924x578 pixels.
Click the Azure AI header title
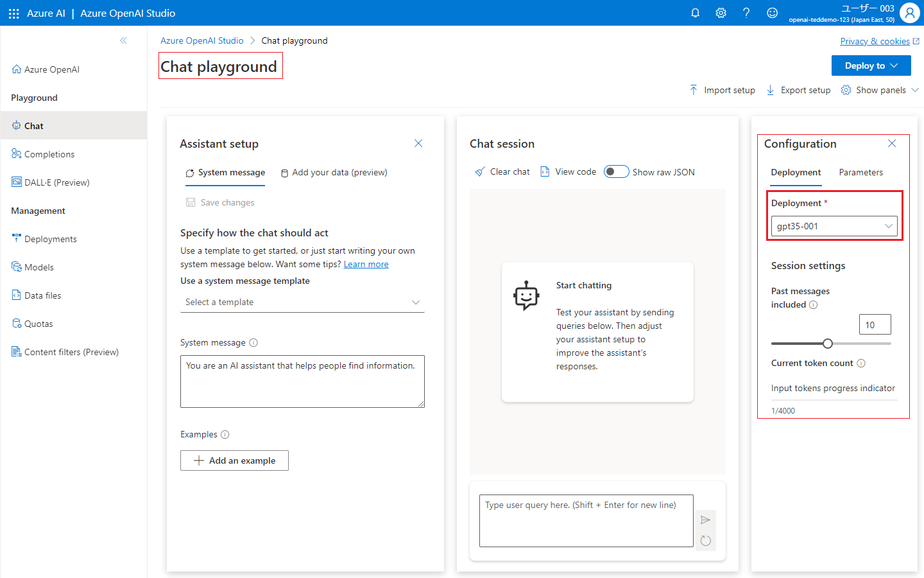click(46, 13)
